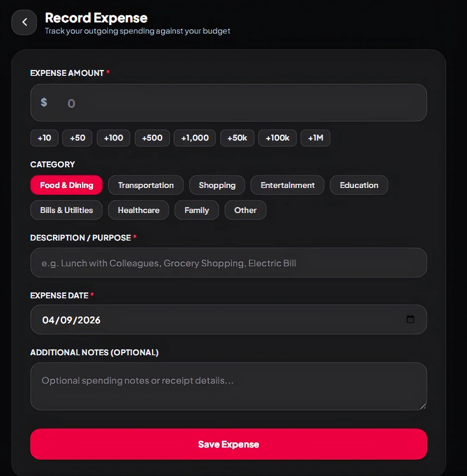Choose the Shopping category
Viewport: 467px width, 476px height.
(217, 185)
